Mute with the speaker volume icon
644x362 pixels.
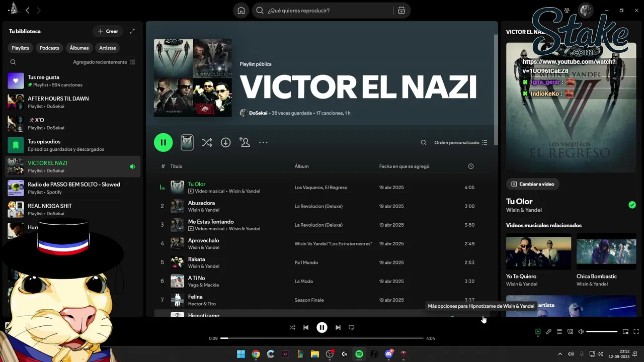581,332
